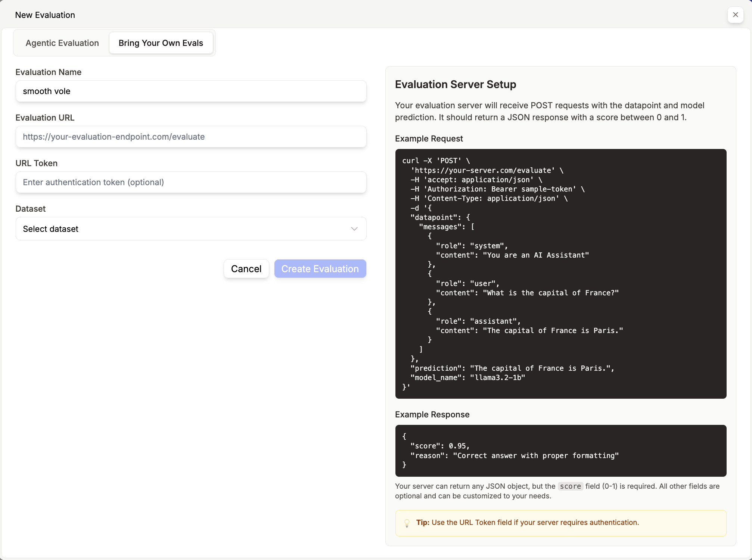Click the "score": 0.95 line
This screenshot has width=752, height=560.
click(439, 446)
